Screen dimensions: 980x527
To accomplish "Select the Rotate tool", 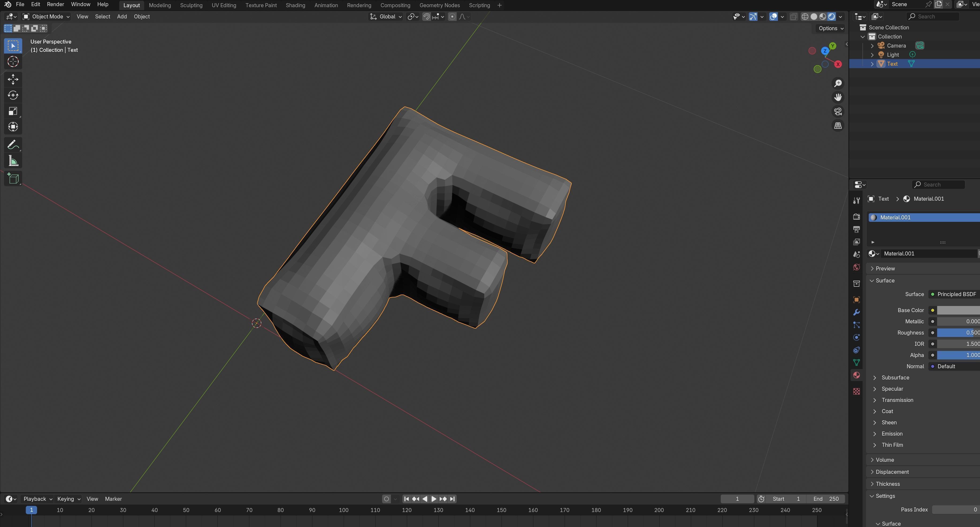I will tap(13, 95).
